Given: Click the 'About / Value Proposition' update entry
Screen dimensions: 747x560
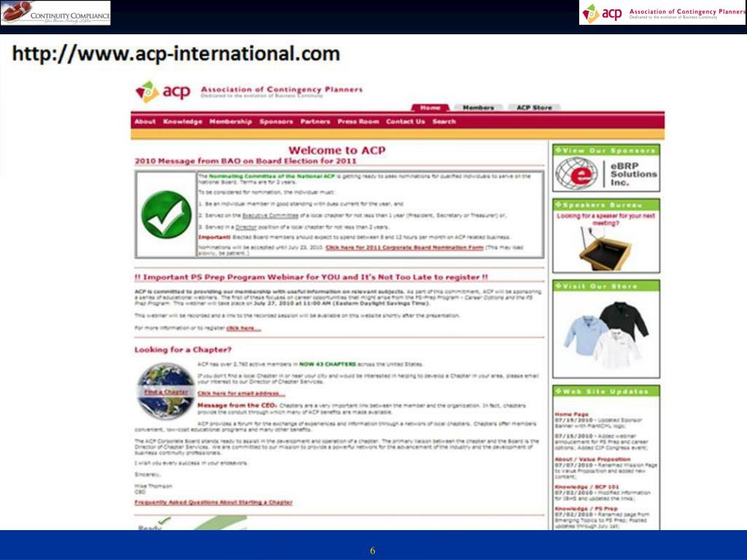Looking at the screenshot, I should 592,459.
